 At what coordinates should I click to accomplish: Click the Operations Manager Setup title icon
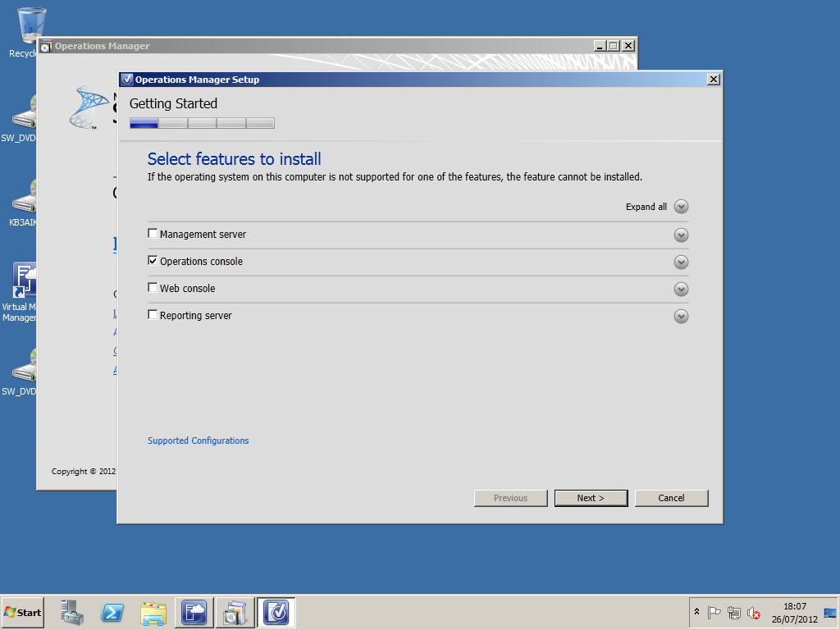coord(127,80)
